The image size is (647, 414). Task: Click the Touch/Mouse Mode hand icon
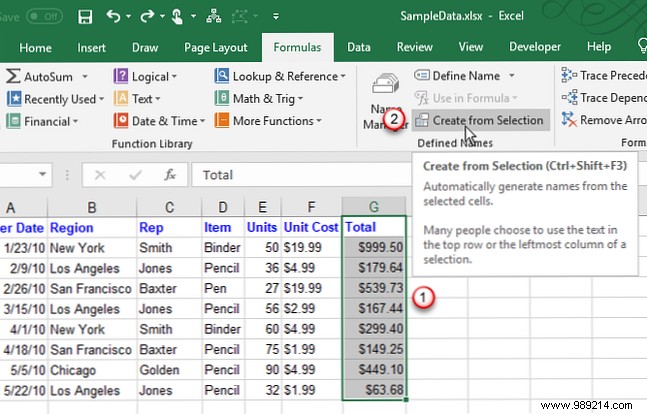[177, 17]
